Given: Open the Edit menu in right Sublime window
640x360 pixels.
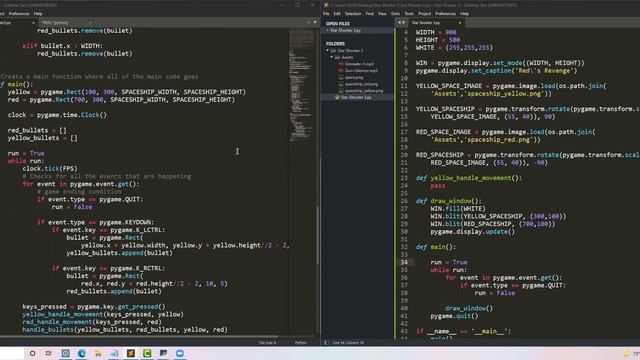Looking at the screenshot, I should point(337,13).
